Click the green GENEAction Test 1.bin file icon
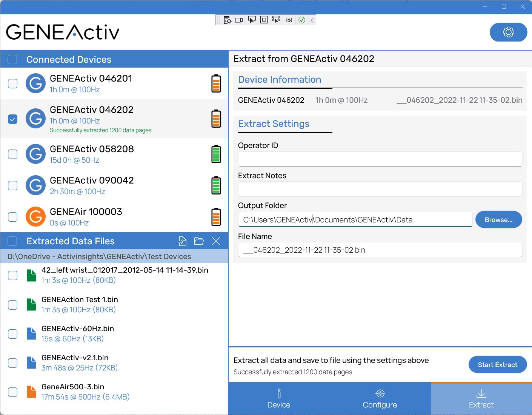The height and width of the screenshot is (415, 532). pyautogui.click(x=31, y=304)
